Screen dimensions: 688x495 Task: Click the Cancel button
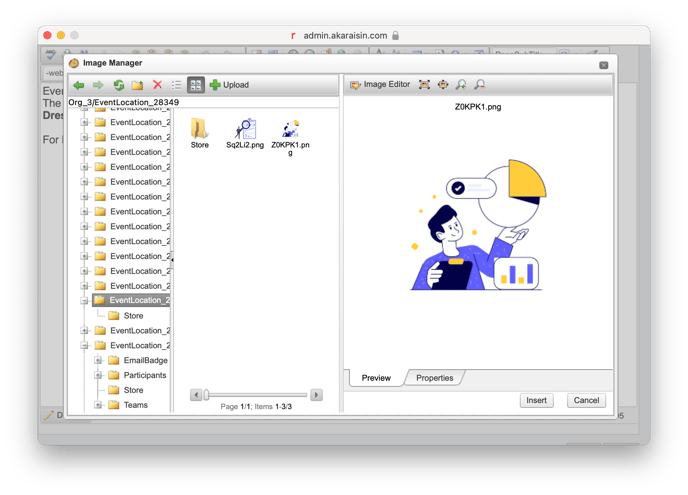[586, 400]
